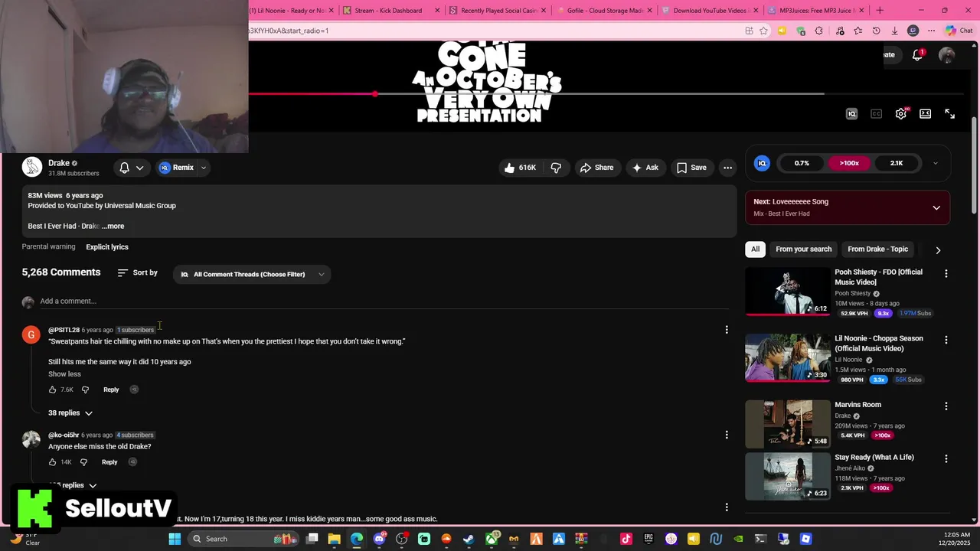Open the YouTube account avatar menu
This screenshot has height=551, width=980.
coord(947,55)
